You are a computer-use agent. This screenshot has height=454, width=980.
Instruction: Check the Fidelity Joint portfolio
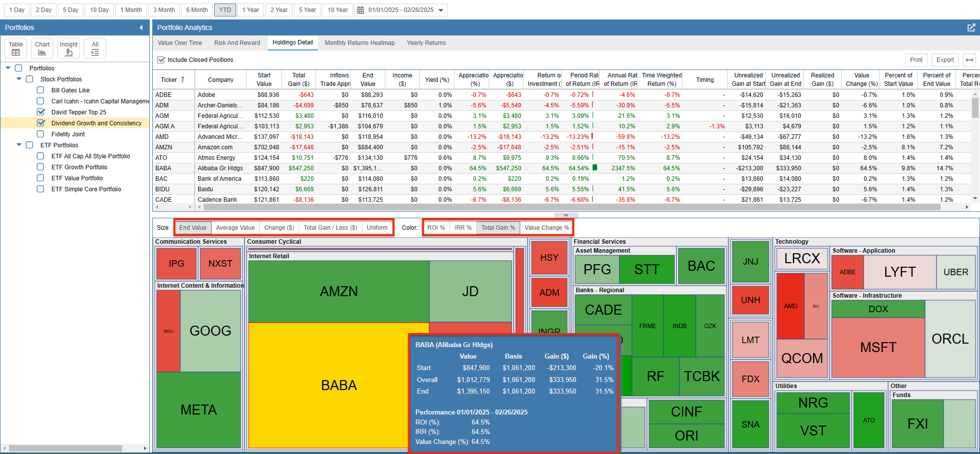(x=40, y=134)
